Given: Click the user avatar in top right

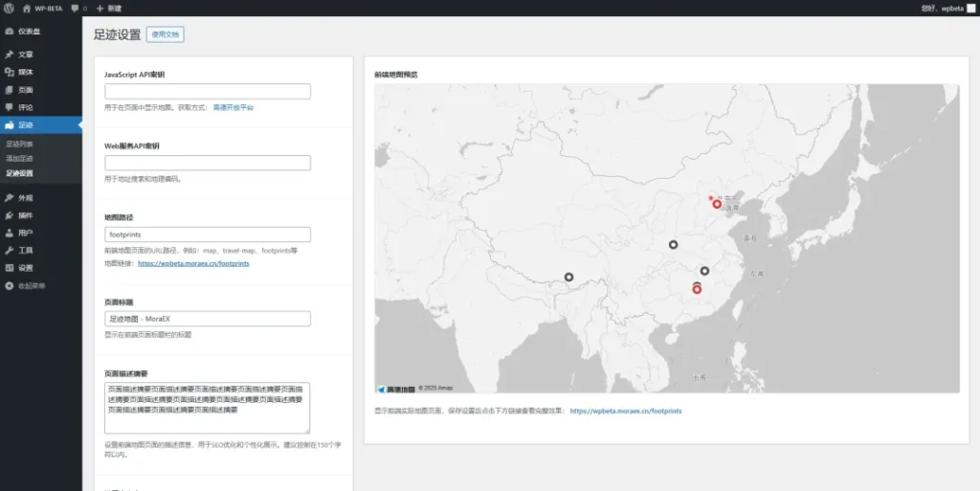Looking at the screenshot, I should click(x=969, y=8).
